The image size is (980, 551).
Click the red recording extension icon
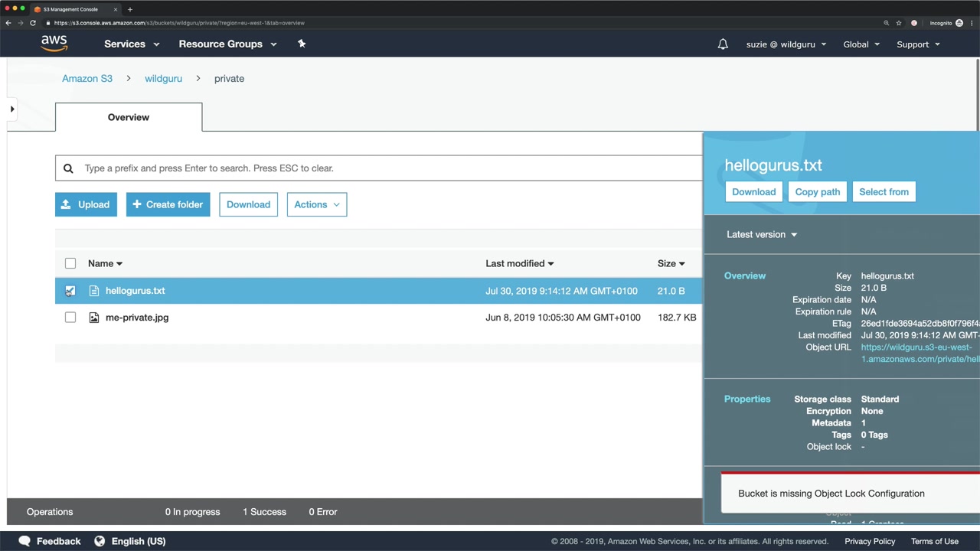point(914,23)
